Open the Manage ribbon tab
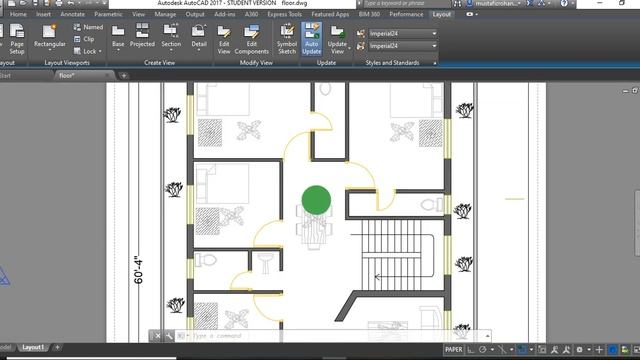Viewport: 640px width, 360px height. tap(165, 14)
